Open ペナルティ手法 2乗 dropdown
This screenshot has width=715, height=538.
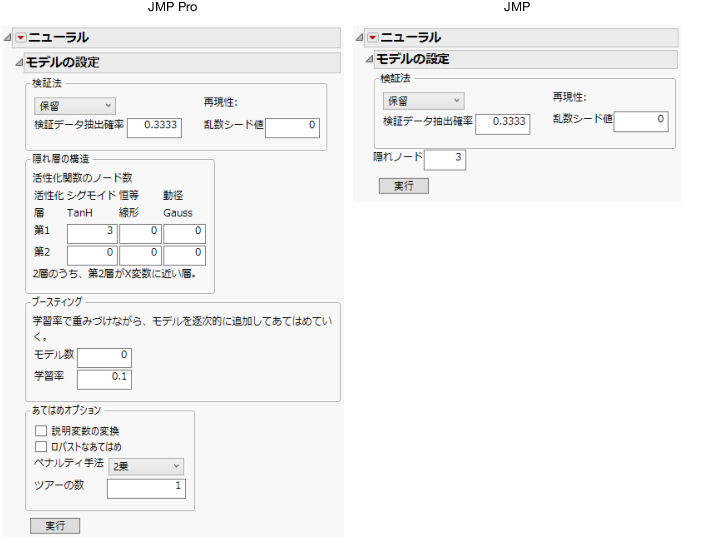[146, 466]
